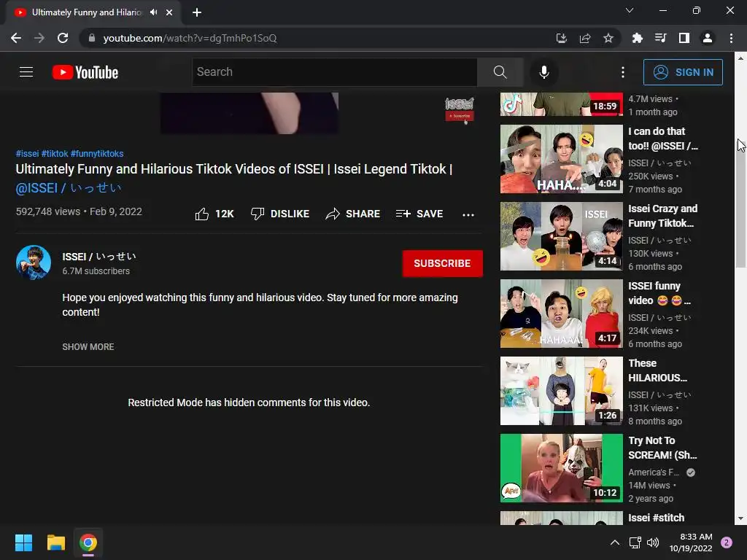Open YouTube settings three-dot menu
Screen dimensions: 747x560
coord(623,72)
